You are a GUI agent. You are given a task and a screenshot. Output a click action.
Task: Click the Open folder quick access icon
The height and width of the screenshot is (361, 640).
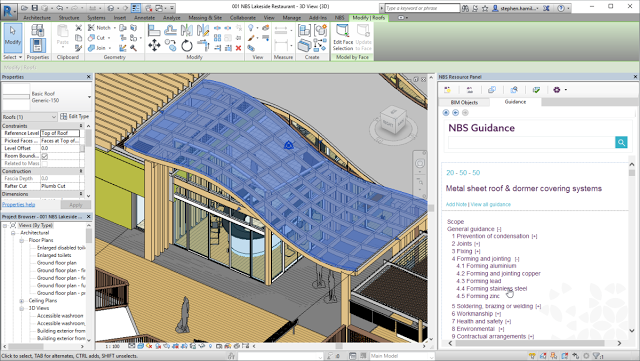click(x=25, y=8)
